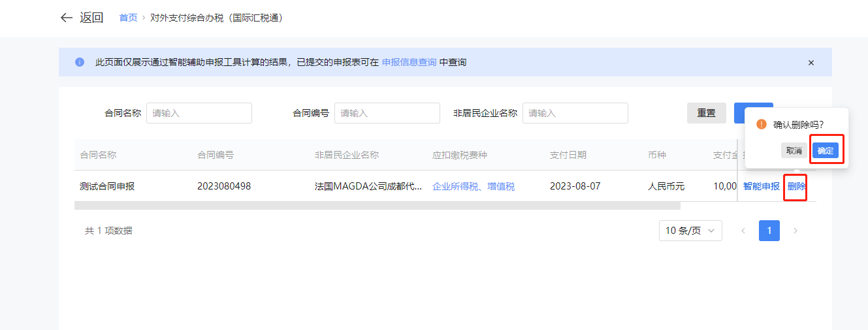This screenshot has height=330, width=868.
Task: Confirm deletion with 确定 button
Action: point(826,150)
